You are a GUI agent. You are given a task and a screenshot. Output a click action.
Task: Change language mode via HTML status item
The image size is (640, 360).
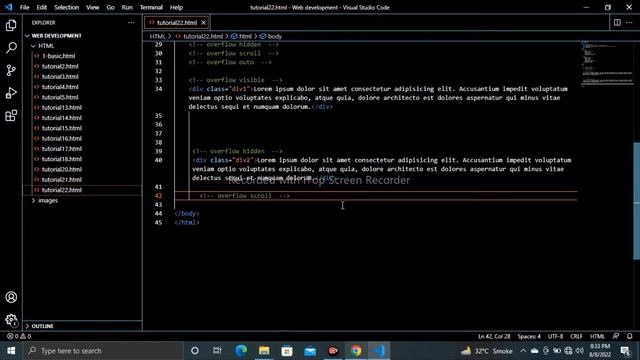[597, 336]
